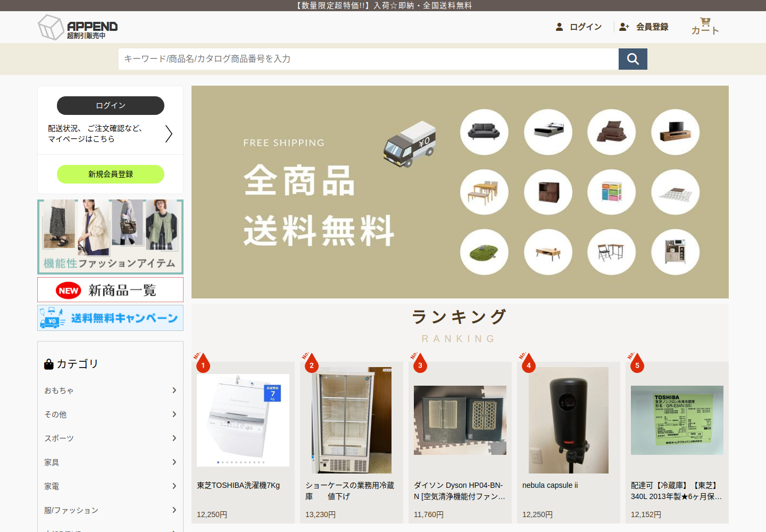The width and height of the screenshot is (766, 532).
Task: Open the ショーケースの業務用冷蔵庫 product thumbnail
Action: tap(352, 420)
